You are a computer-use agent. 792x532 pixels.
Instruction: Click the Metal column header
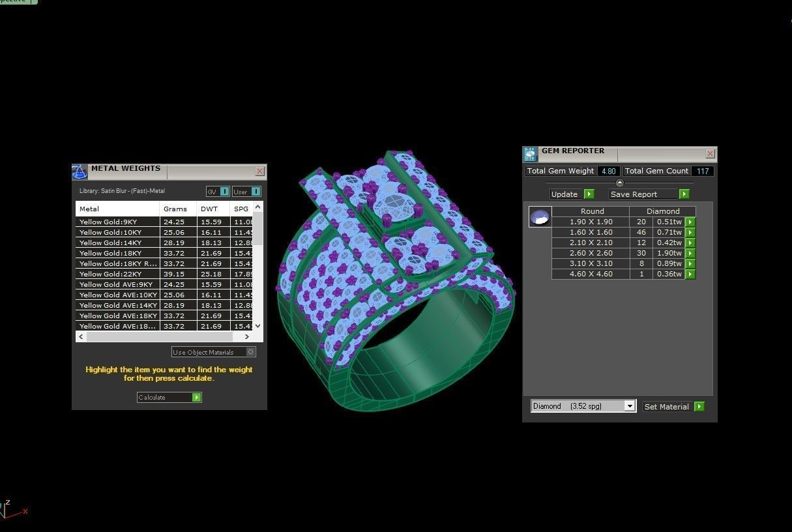117,209
